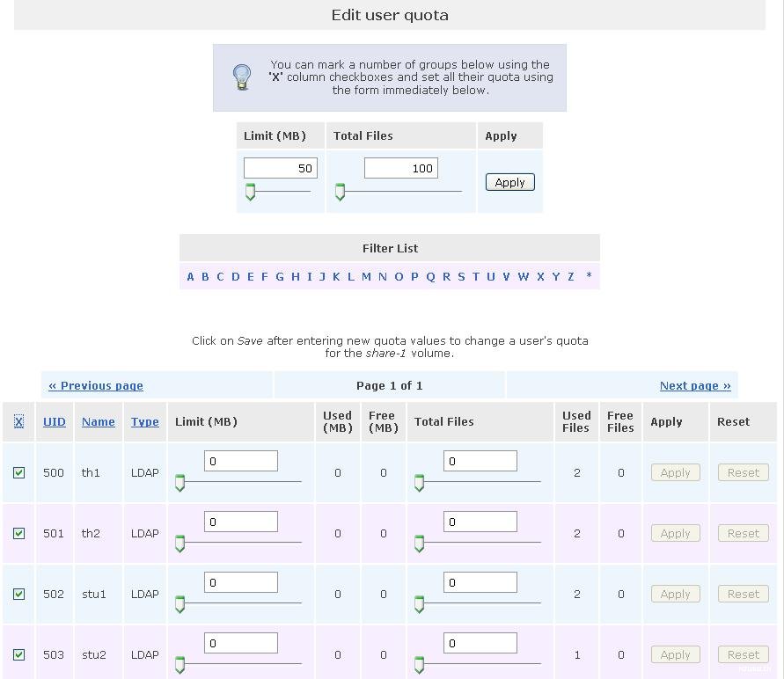The height and width of the screenshot is (679, 784).
Task: Click the Reset button in th2 row
Action: click(744, 533)
